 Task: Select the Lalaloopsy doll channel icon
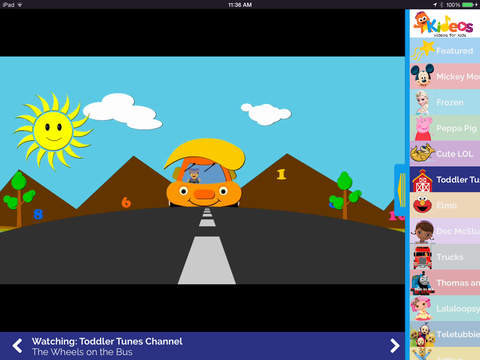pyautogui.click(x=421, y=308)
